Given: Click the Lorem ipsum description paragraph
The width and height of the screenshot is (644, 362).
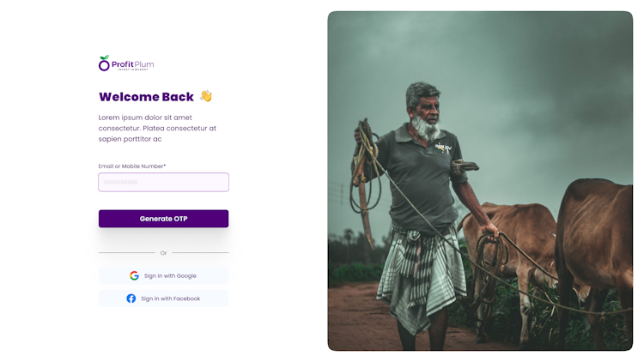Looking at the screenshot, I should tap(157, 128).
